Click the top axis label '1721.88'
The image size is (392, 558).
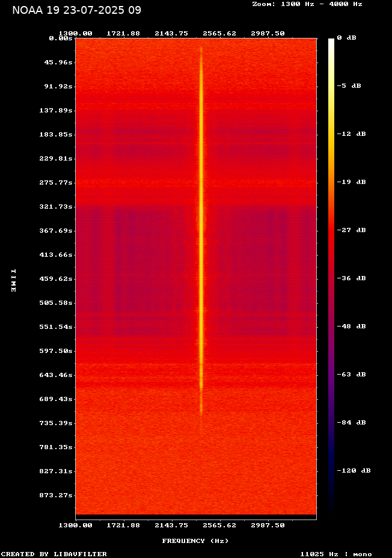(x=123, y=34)
